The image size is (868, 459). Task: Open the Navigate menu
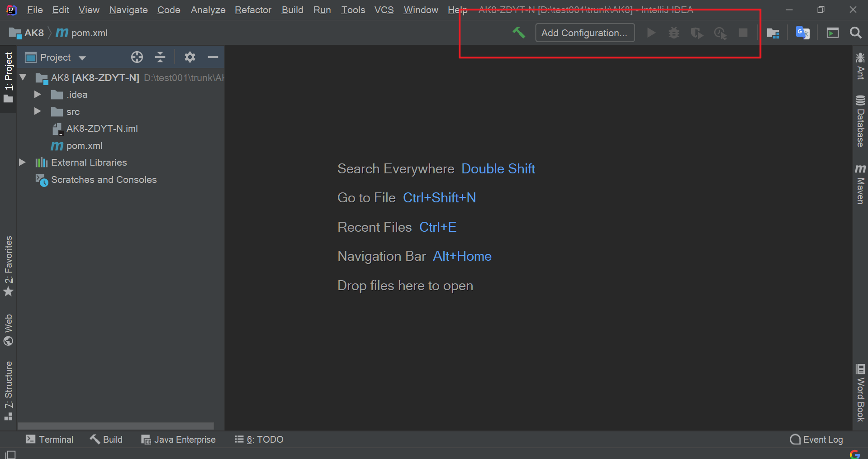pos(128,10)
